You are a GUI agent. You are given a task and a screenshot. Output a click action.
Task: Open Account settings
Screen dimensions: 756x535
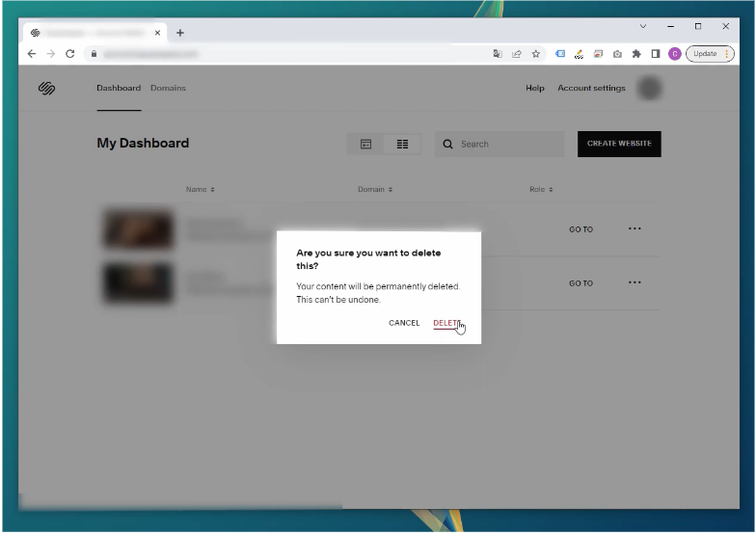click(x=591, y=89)
